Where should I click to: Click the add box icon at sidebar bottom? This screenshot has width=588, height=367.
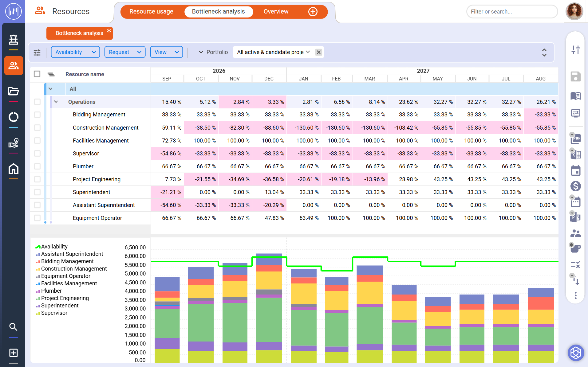click(x=13, y=353)
